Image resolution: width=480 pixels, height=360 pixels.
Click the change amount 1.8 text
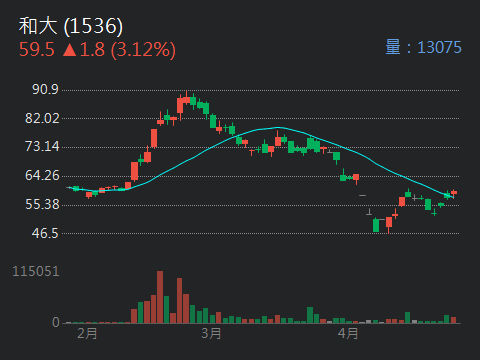pos(92,50)
